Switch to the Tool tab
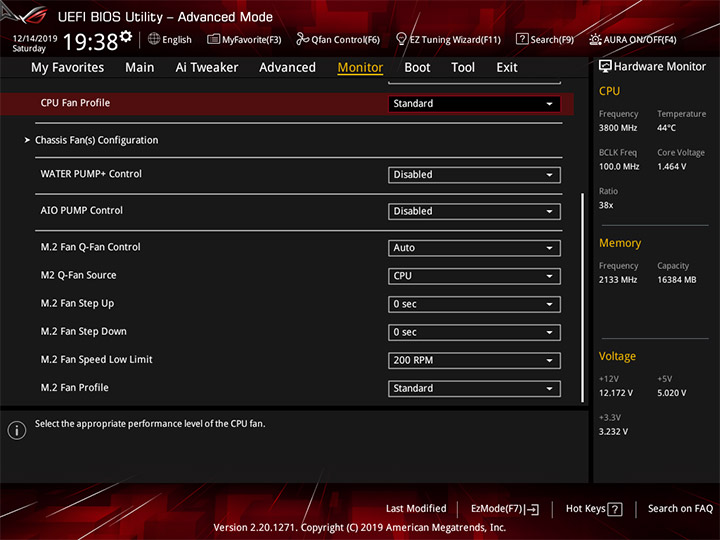720x540 pixels. pos(463,68)
